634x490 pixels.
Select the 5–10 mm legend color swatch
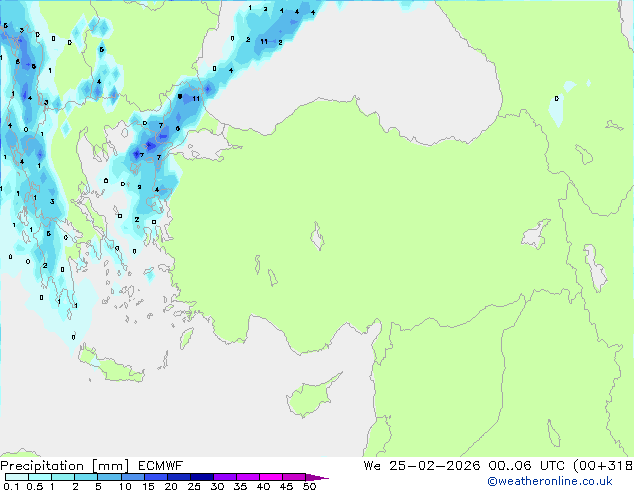[x=109, y=477]
